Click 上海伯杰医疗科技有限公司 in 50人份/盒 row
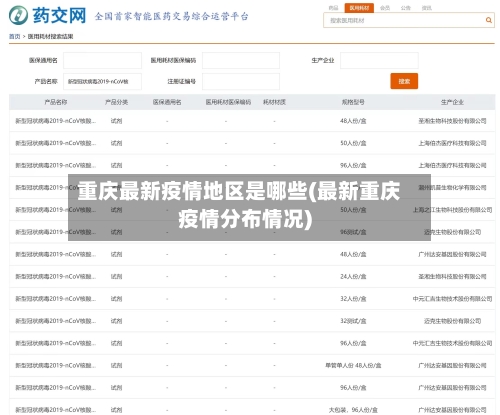Screen dimensions: 500x415 (x=452, y=143)
